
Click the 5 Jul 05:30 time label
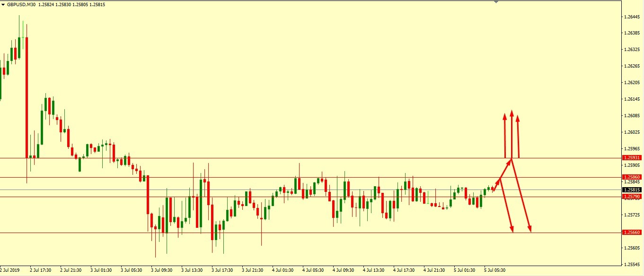click(x=494, y=270)
